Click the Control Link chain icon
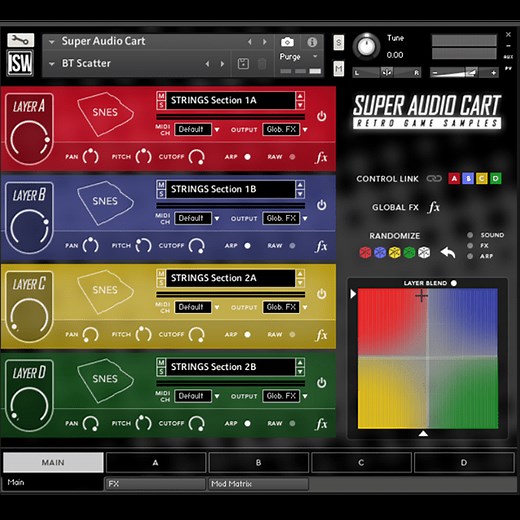Image resolution: width=520 pixels, height=520 pixels. [x=434, y=179]
